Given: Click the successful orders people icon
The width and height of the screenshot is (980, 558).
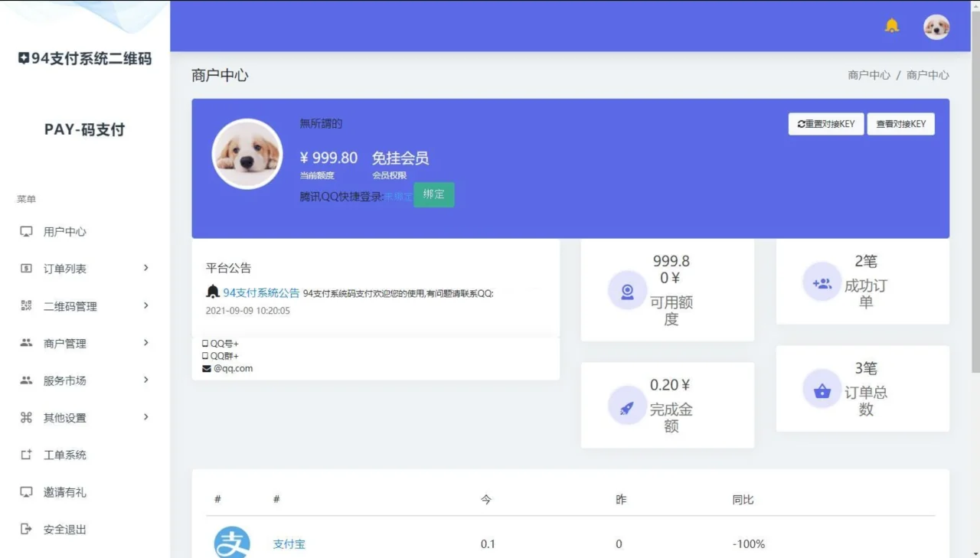Looking at the screenshot, I should point(822,282).
